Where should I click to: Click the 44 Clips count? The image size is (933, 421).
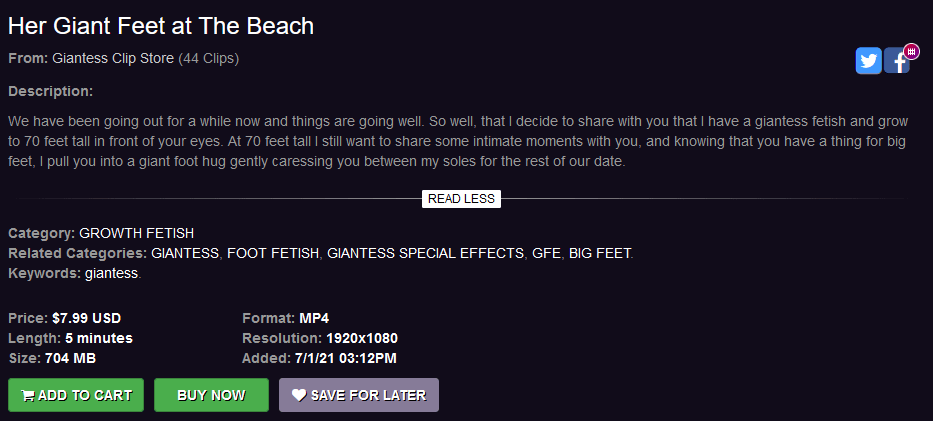[209, 58]
